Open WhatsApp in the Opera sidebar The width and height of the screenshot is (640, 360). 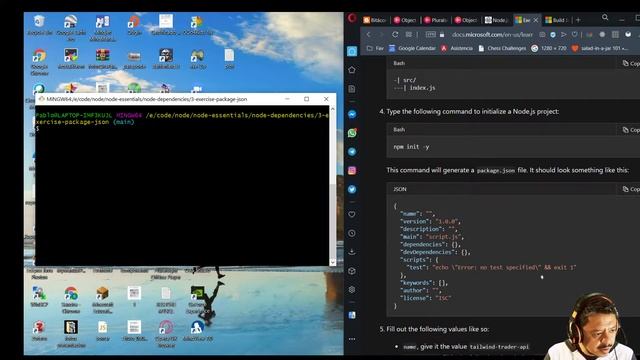pyautogui.click(x=352, y=133)
